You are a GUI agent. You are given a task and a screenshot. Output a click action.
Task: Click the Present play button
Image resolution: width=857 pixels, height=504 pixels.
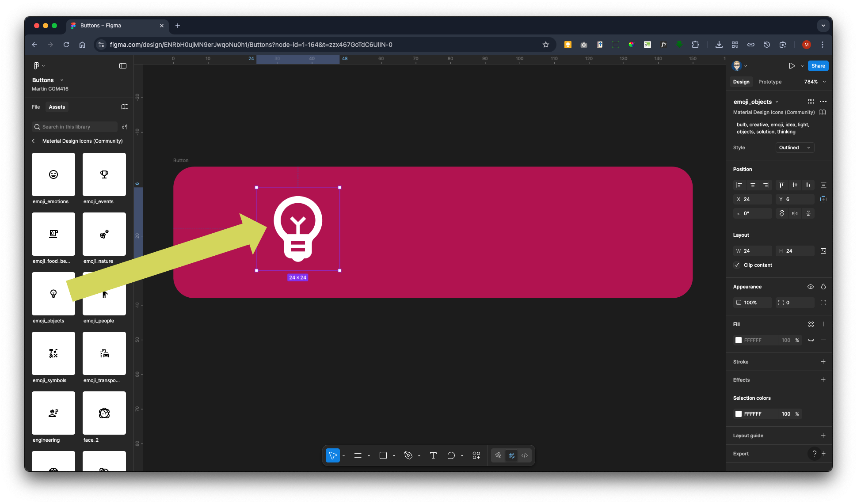point(792,66)
